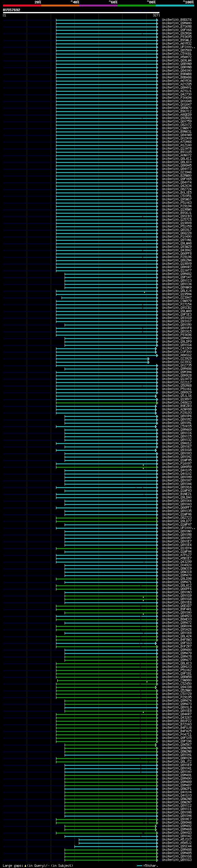Select hit label UniRef100_Q02735

(x=177, y=365)
